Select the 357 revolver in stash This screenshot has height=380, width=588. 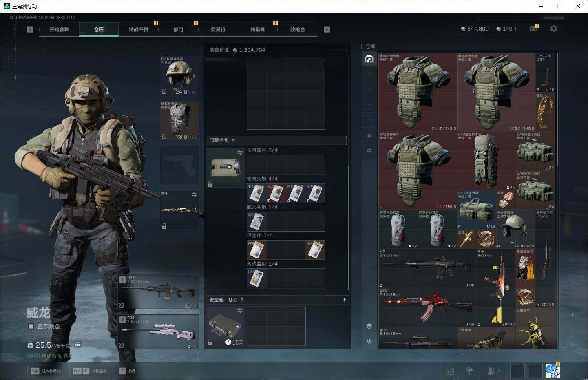545,73
